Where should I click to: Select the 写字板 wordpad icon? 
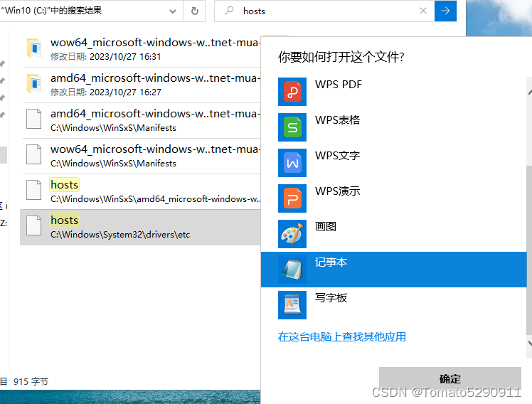coord(292,305)
